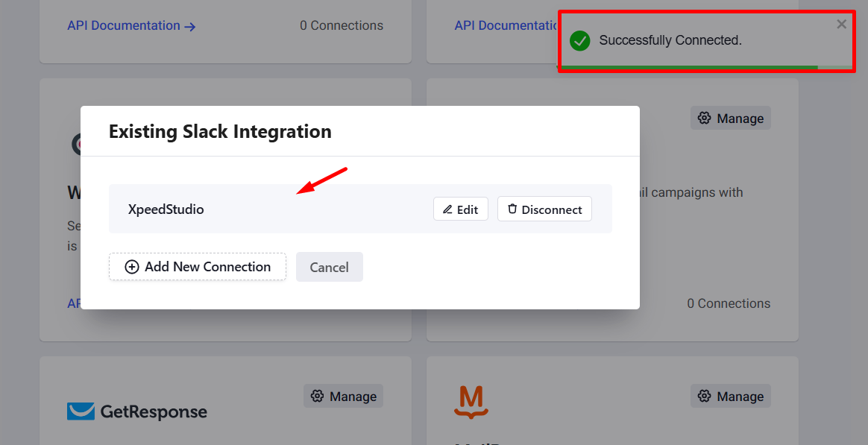The height and width of the screenshot is (445, 868).
Task: Cancel the Existing Slack Integration dialog
Action: click(329, 266)
